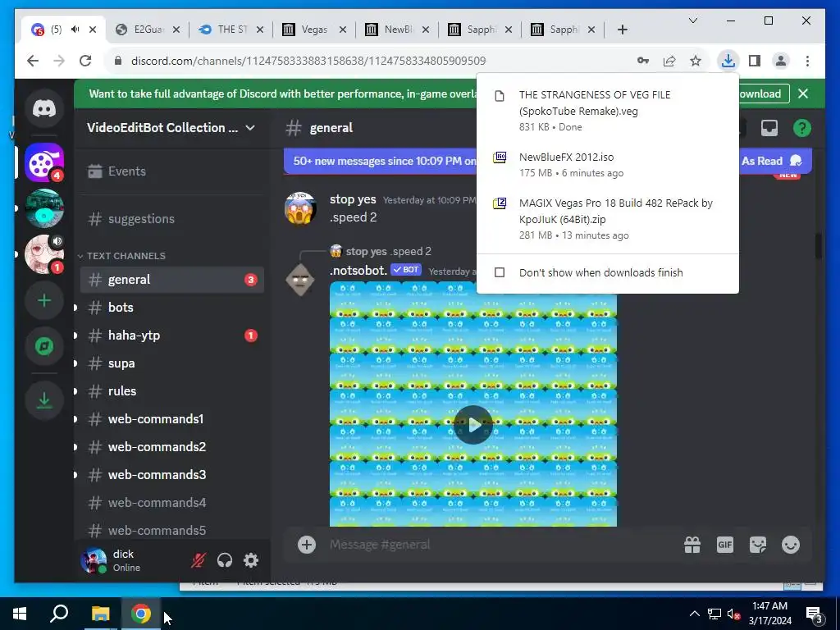Open a new Chrome tab
The width and height of the screenshot is (840, 630).
(x=622, y=30)
